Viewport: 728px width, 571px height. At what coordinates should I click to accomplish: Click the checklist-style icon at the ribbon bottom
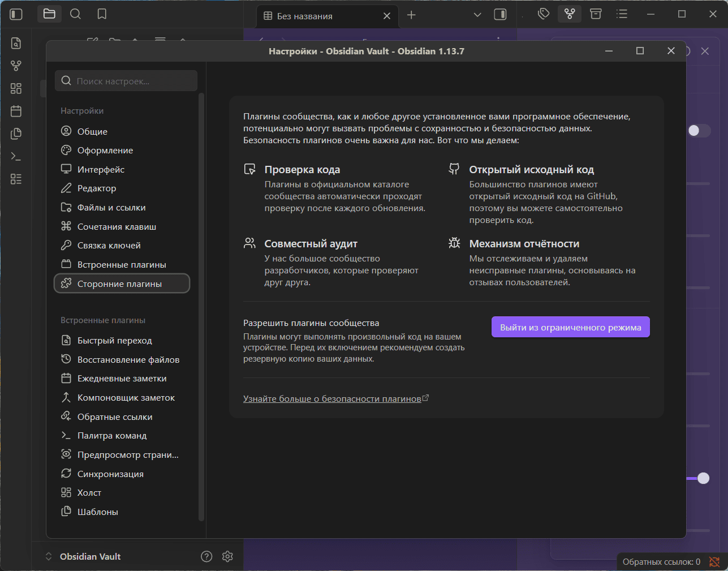click(16, 179)
